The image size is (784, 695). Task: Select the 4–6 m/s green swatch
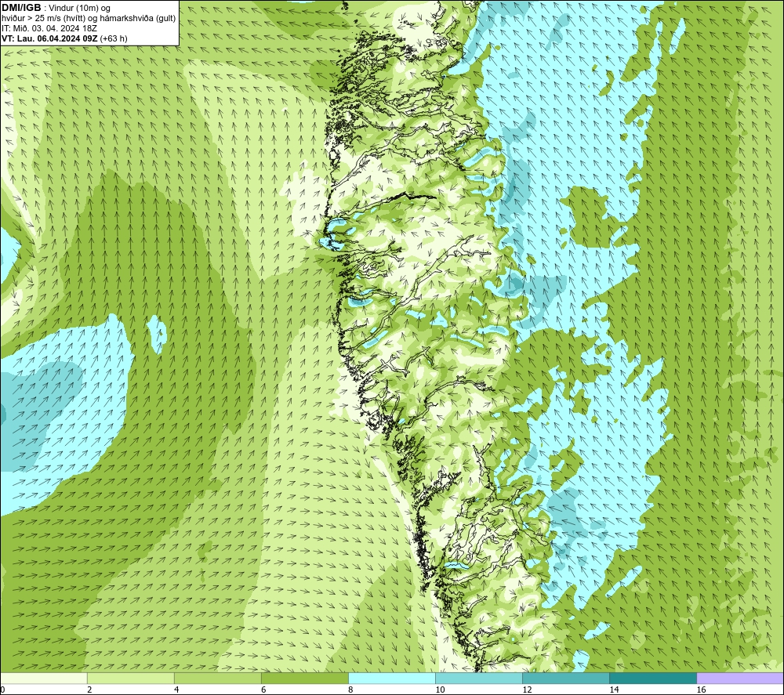[x=217, y=678]
